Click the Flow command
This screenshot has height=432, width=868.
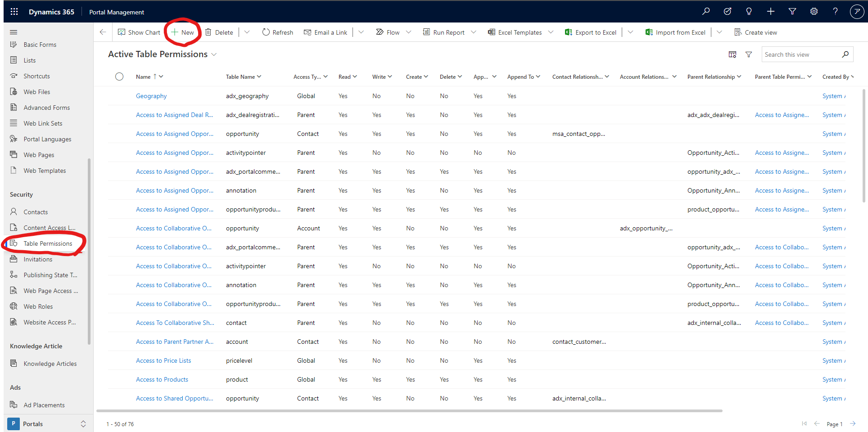pyautogui.click(x=388, y=32)
